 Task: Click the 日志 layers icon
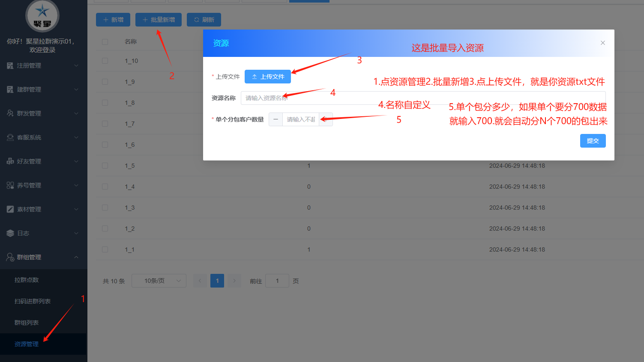11,233
